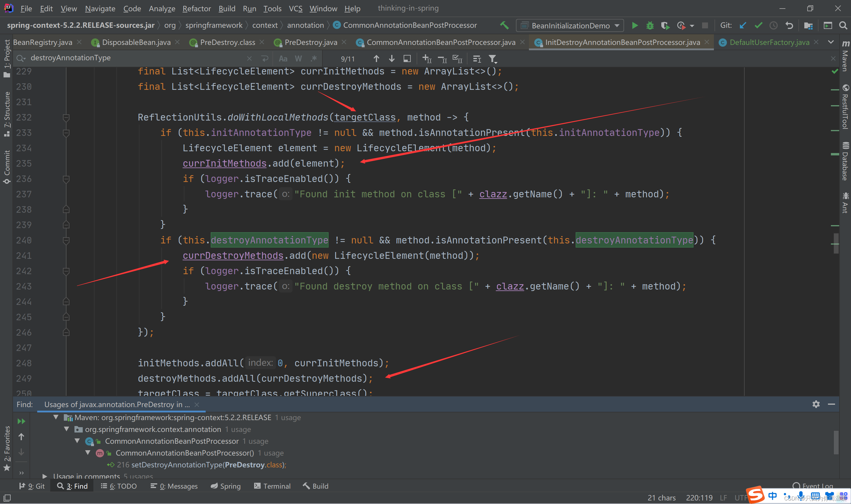Toggle multiline search input mode

click(265, 59)
